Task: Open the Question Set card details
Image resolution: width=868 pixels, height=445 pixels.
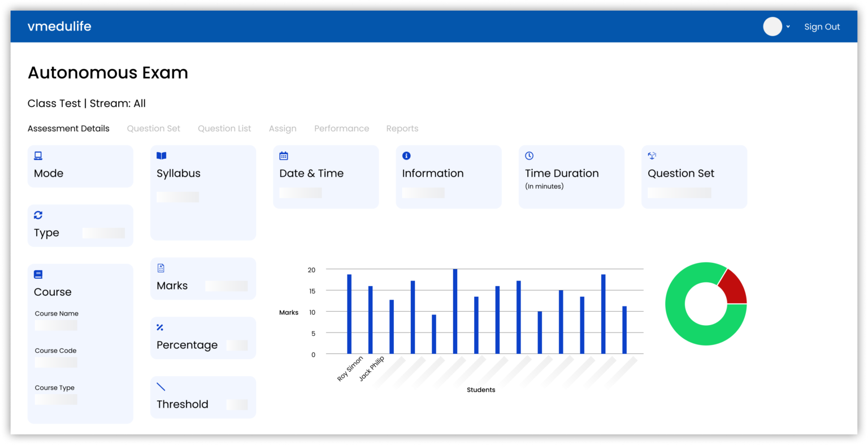Action: [694, 176]
